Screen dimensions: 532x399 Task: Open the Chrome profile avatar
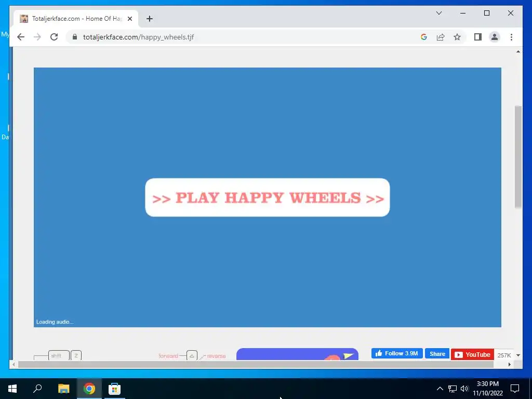[x=495, y=37]
